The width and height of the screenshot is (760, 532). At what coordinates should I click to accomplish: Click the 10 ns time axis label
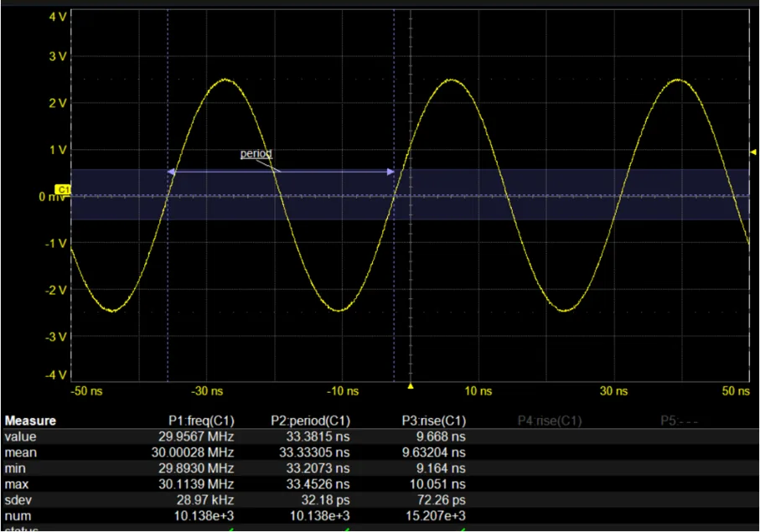click(478, 391)
